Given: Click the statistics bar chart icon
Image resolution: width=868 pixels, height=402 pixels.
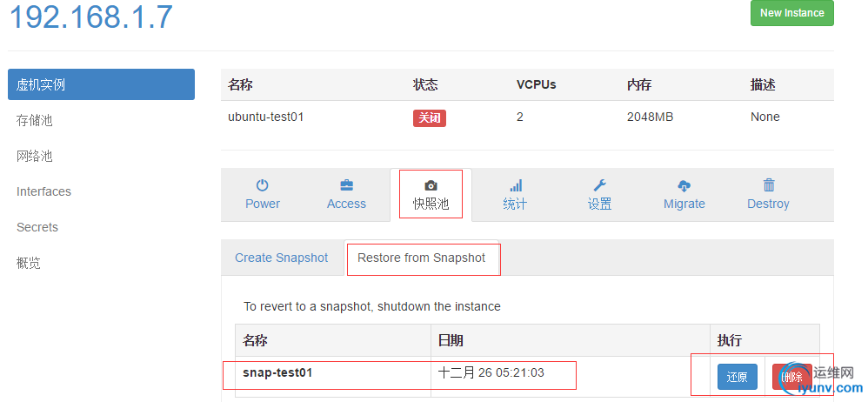Looking at the screenshot, I should [x=516, y=185].
